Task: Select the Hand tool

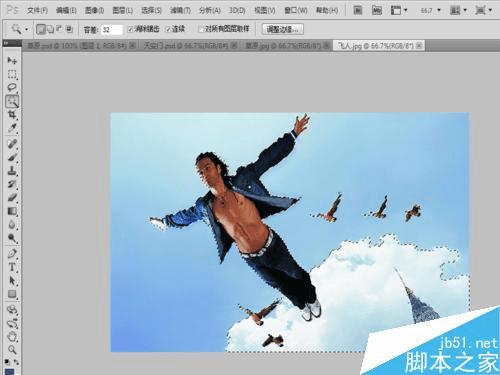Action: click(12, 336)
